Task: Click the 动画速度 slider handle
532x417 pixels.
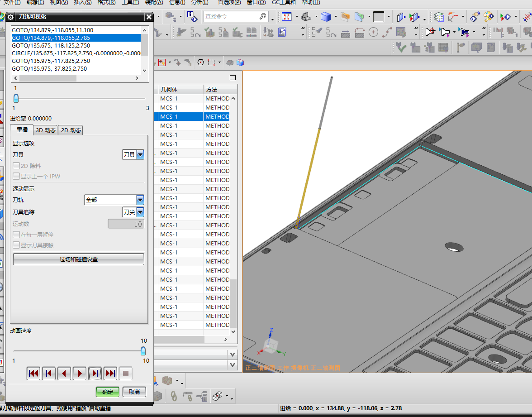Action: pos(143,351)
